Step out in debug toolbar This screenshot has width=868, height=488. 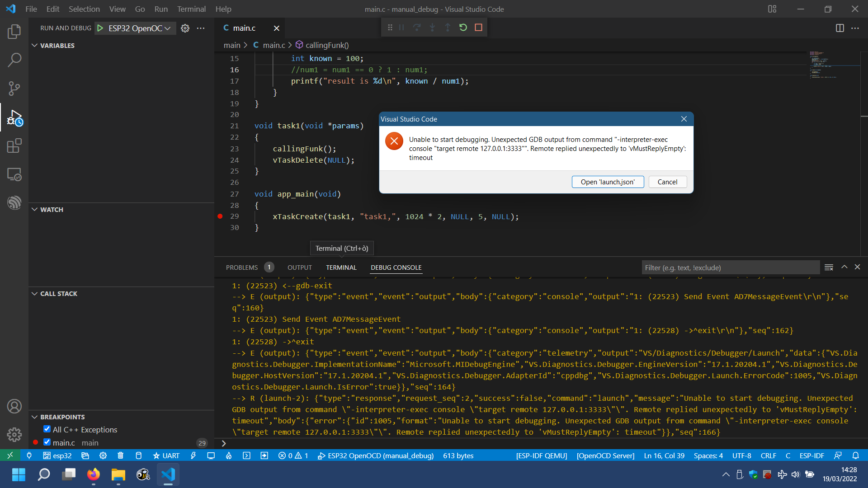click(448, 28)
